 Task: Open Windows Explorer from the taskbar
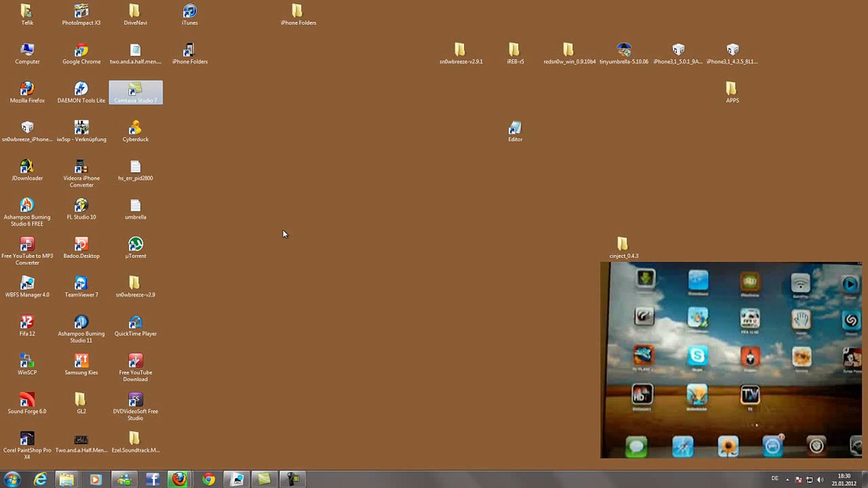67,479
